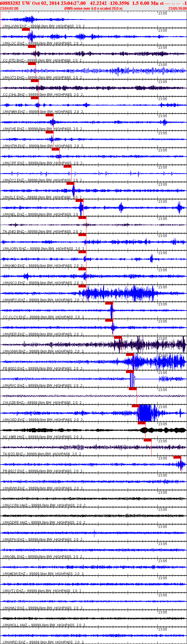Click the red pick marker on the UW OSD trace
Screen dimensions: 187x644
pyautogui.click(x=135, y=406)
